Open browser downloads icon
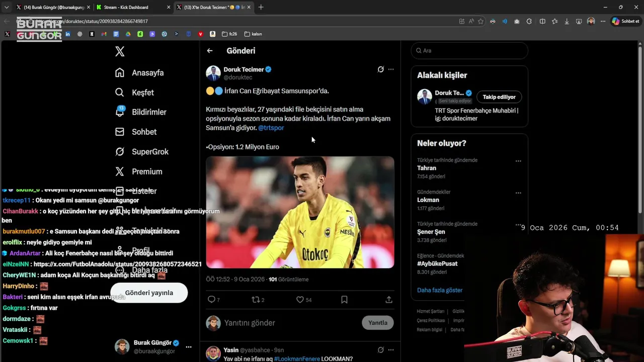644x362 pixels. click(x=567, y=21)
